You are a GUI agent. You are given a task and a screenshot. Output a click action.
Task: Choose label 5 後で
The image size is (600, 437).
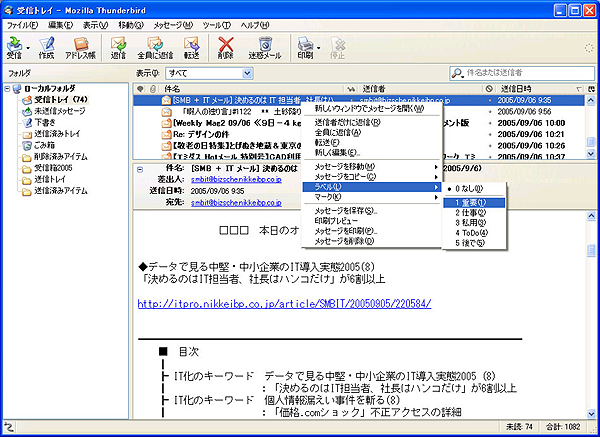pyautogui.click(x=474, y=243)
